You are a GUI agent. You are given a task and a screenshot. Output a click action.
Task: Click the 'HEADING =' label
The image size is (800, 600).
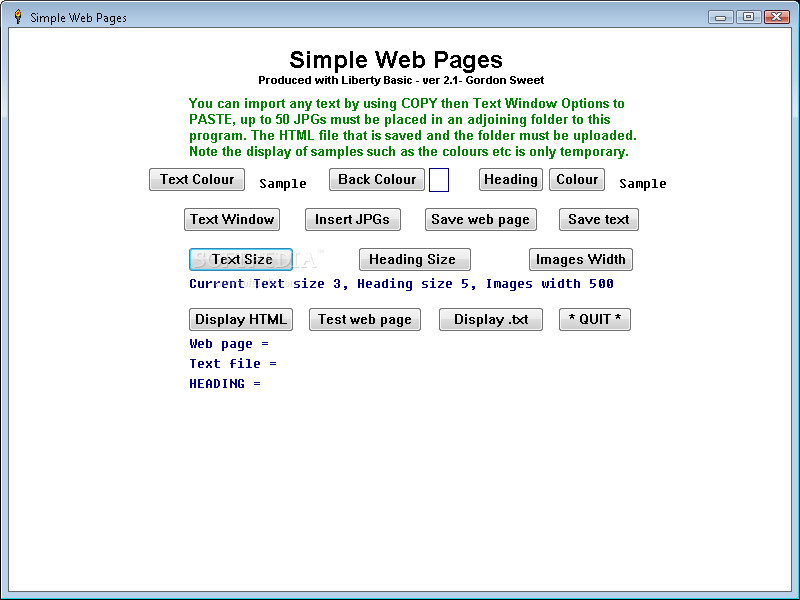point(224,384)
